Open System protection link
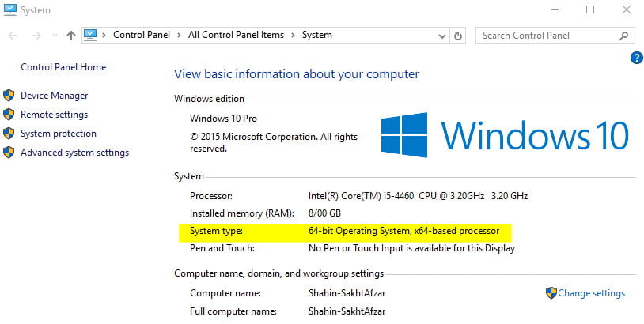This screenshot has height=324, width=644. [59, 134]
